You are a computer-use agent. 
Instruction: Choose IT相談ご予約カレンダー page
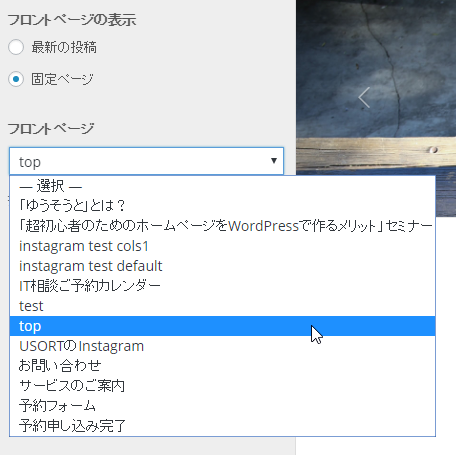(222, 286)
